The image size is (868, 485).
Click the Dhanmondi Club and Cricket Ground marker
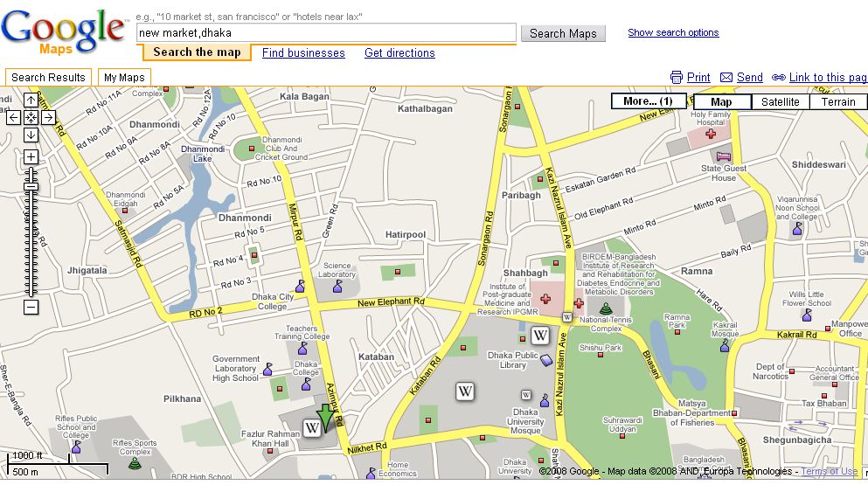pos(252,149)
